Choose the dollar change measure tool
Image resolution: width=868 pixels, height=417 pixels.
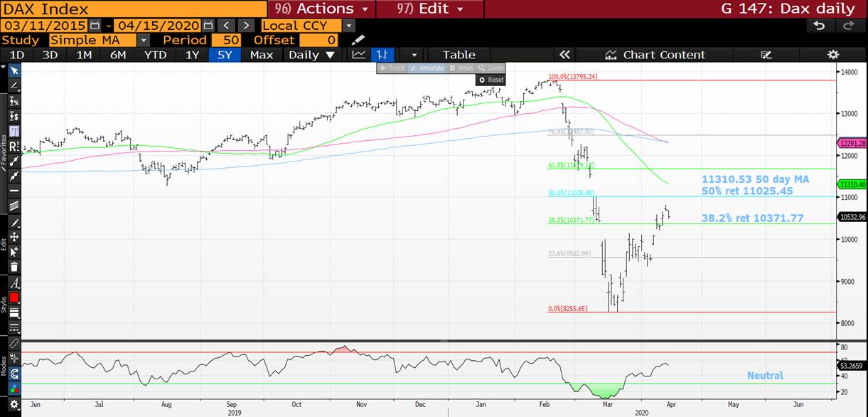coord(14,116)
